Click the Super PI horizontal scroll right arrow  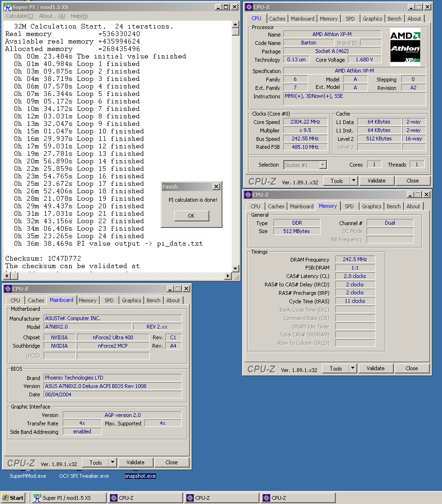(x=228, y=276)
